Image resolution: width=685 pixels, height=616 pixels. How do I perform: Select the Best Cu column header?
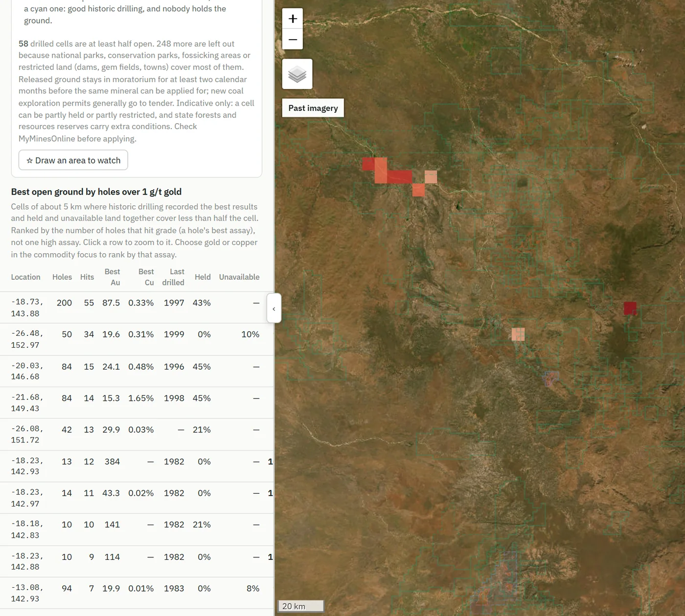click(x=146, y=277)
